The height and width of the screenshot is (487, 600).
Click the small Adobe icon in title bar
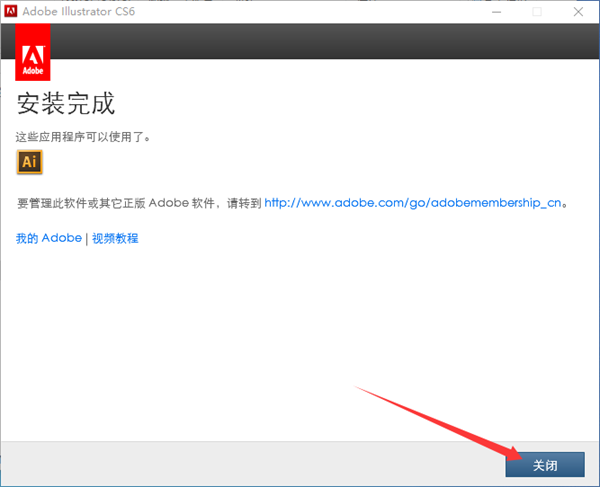click(11, 11)
